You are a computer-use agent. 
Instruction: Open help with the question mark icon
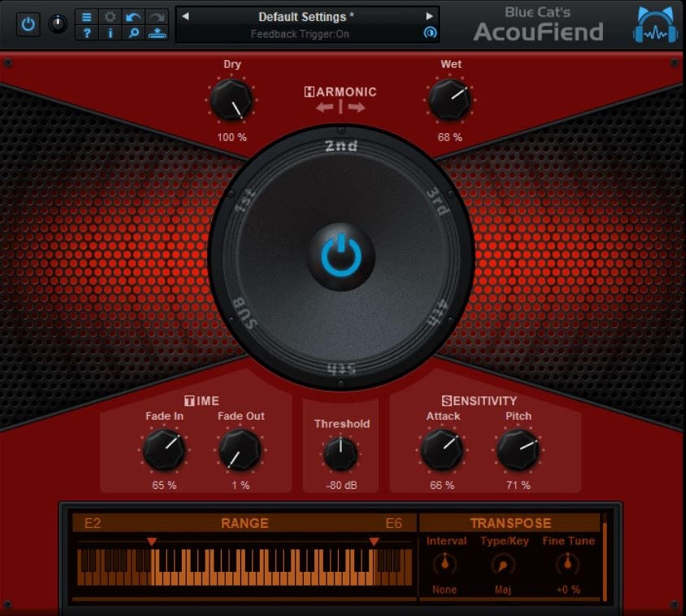tap(87, 33)
